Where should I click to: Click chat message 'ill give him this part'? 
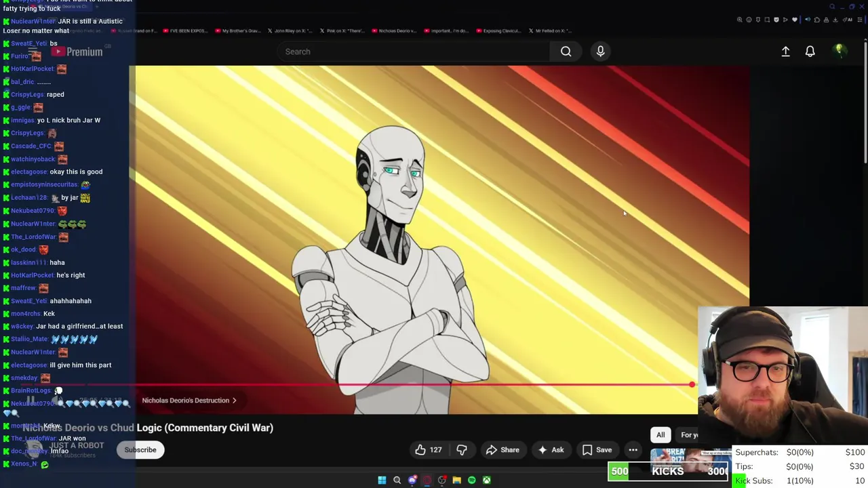(x=80, y=365)
